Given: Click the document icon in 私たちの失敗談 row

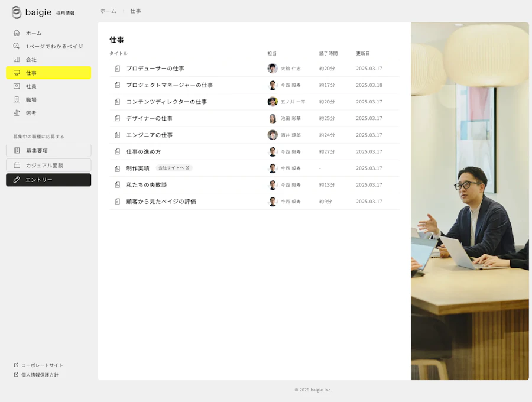Looking at the screenshot, I should (x=118, y=185).
